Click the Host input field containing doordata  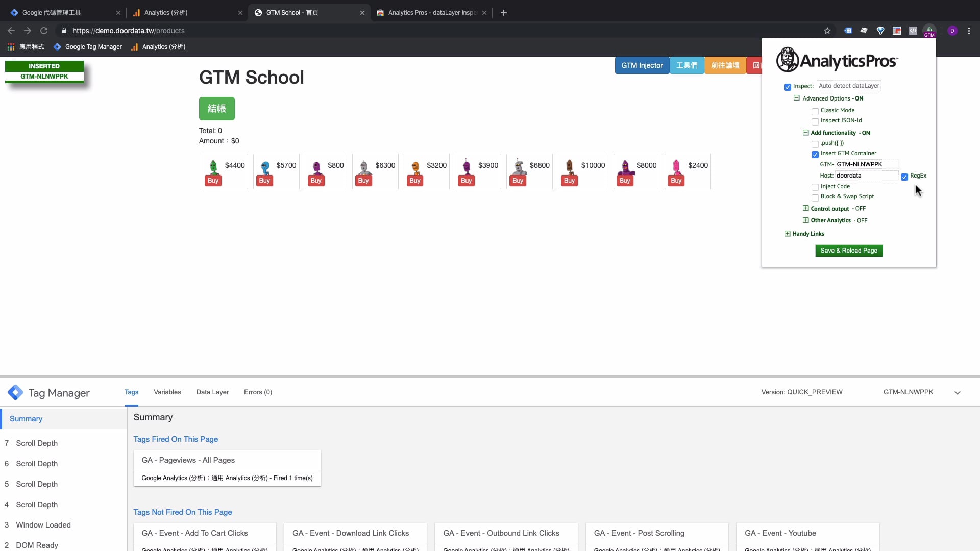[x=866, y=176]
